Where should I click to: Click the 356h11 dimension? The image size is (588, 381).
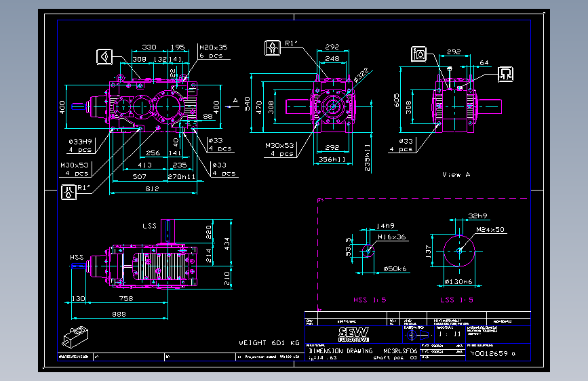(332, 160)
